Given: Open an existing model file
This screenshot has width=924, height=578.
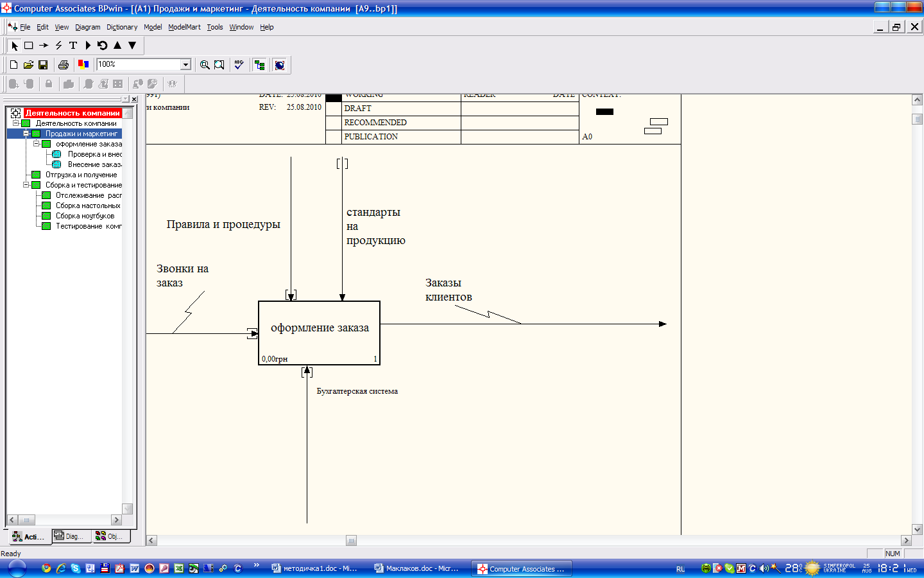Looking at the screenshot, I should pos(28,65).
